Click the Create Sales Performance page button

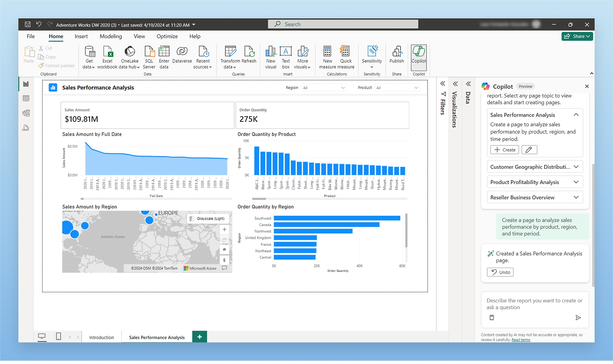coord(504,150)
